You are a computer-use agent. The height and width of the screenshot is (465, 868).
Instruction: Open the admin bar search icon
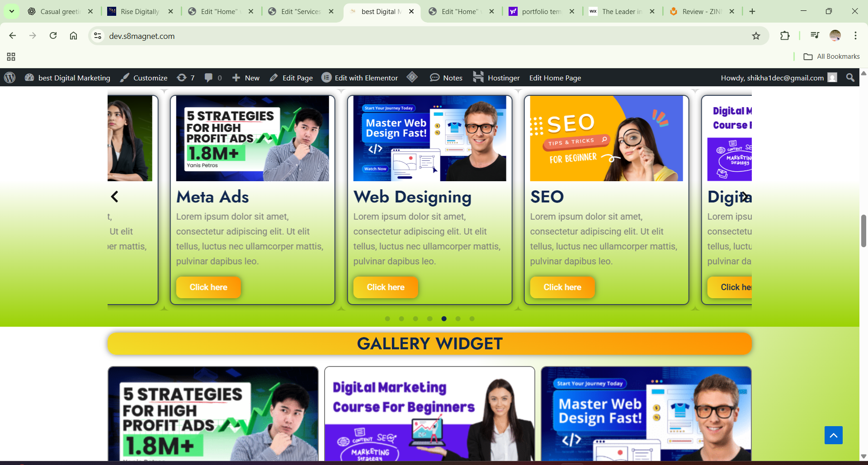[x=850, y=78]
